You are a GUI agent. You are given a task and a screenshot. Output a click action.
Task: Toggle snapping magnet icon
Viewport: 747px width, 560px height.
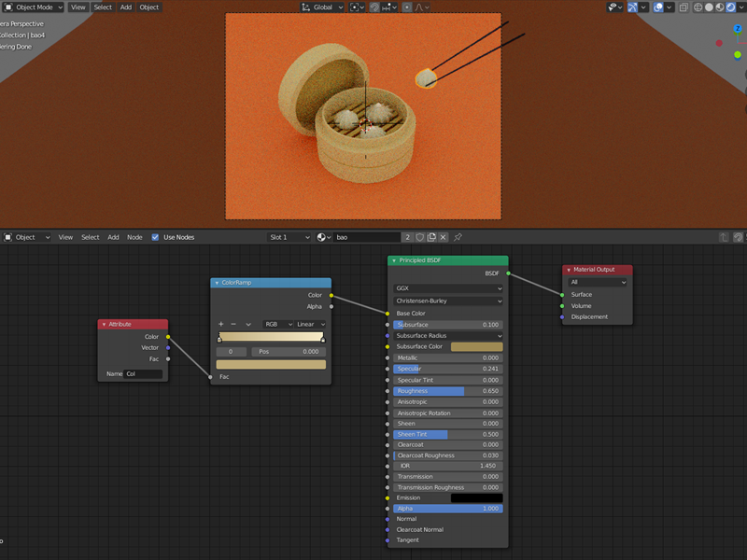[x=374, y=7]
